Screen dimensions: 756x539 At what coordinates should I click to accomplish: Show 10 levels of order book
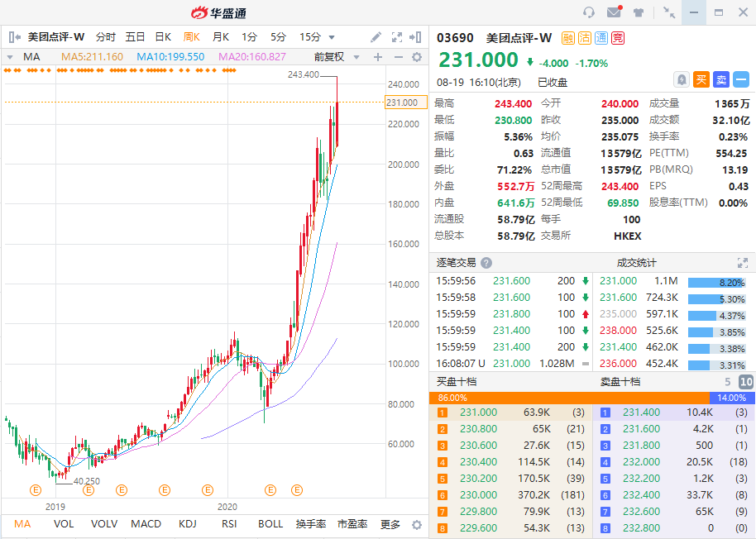[x=745, y=382]
